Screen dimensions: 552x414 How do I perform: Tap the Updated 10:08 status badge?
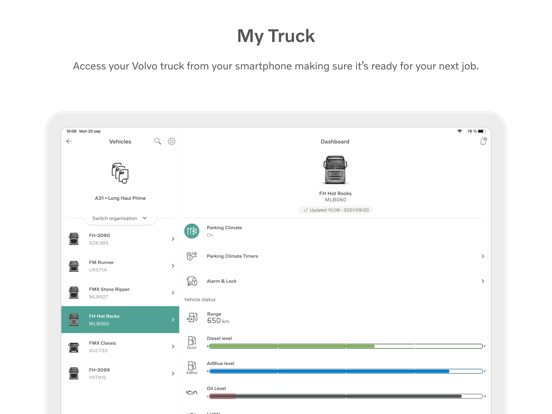(x=336, y=210)
